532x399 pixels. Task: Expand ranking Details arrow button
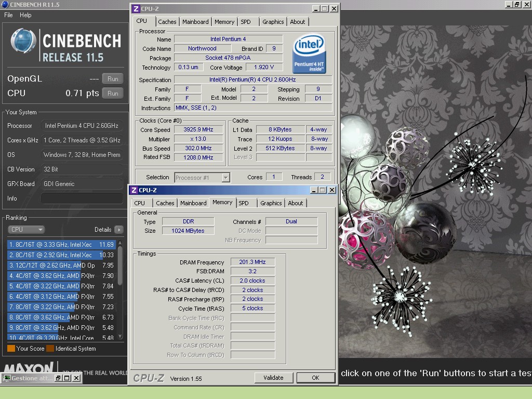(x=119, y=230)
